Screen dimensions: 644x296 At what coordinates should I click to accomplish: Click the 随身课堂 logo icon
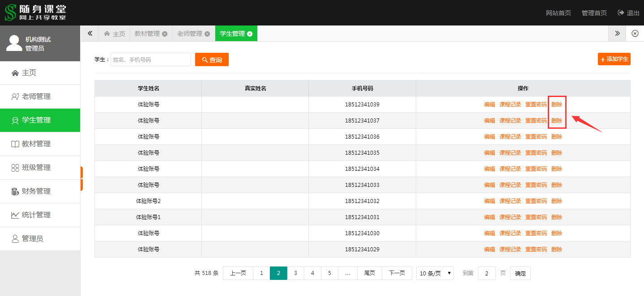10,13
